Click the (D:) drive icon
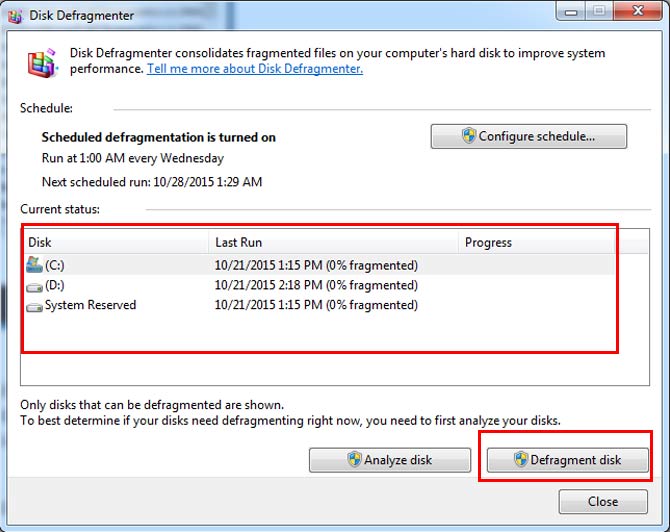670x532 pixels. point(34,286)
